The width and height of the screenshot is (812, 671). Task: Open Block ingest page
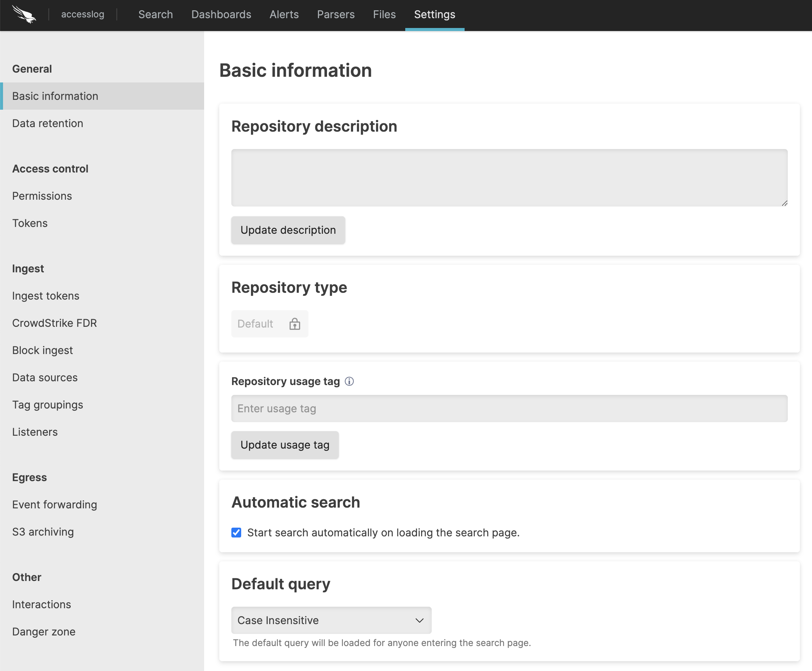(102, 350)
